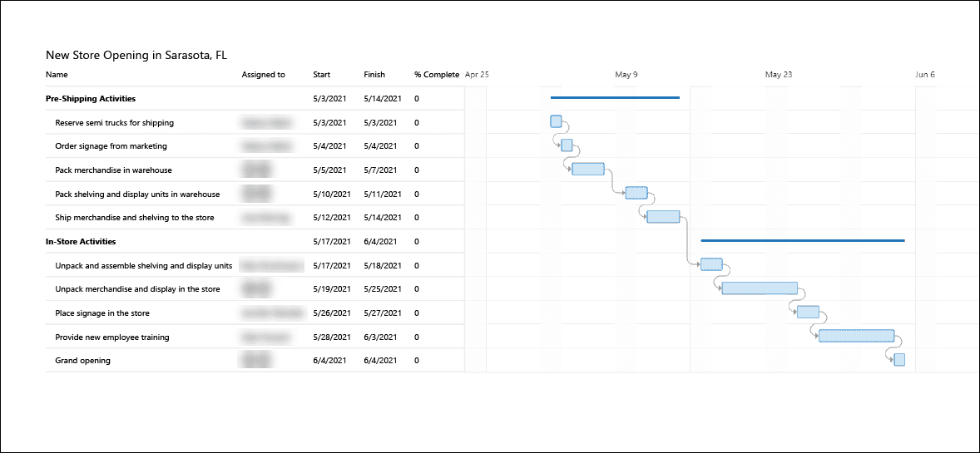Click the Unpack merchandise Gantt bar
The image size is (980, 453).
click(x=760, y=288)
